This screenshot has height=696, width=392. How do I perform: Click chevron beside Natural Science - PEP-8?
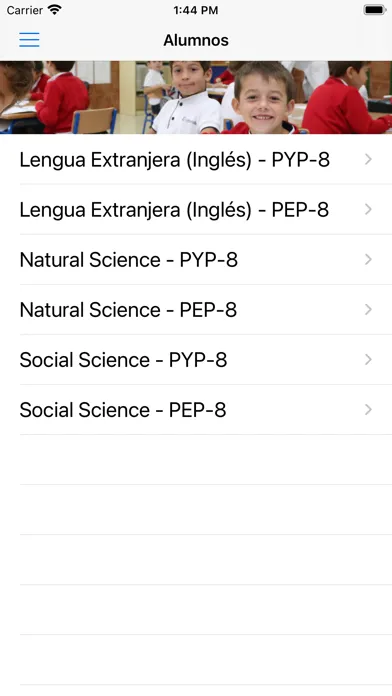[368, 310]
